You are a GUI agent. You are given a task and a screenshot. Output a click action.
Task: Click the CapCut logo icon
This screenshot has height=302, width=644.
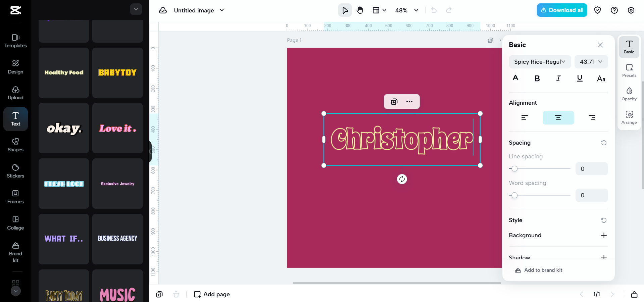click(15, 10)
